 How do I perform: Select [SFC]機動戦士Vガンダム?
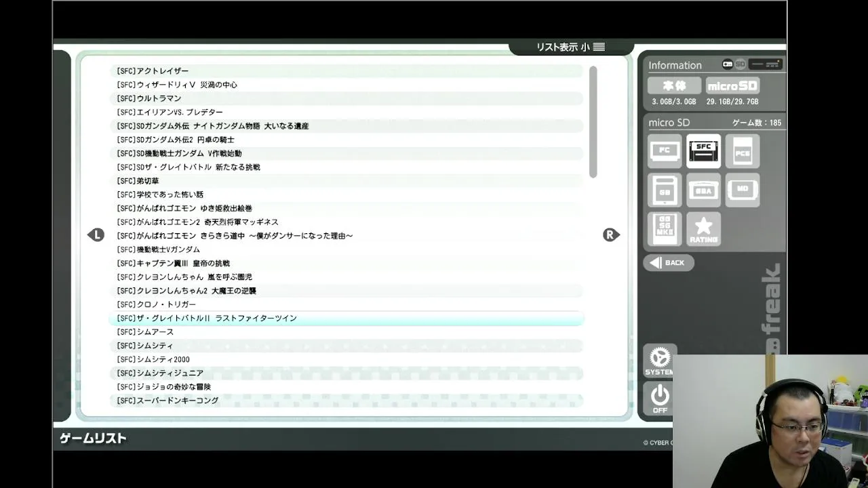pyautogui.click(x=346, y=249)
